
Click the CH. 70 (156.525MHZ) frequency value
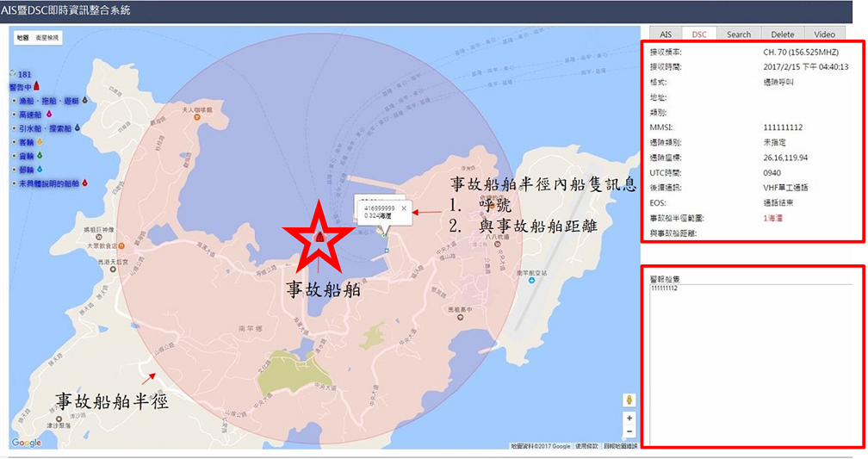point(801,52)
